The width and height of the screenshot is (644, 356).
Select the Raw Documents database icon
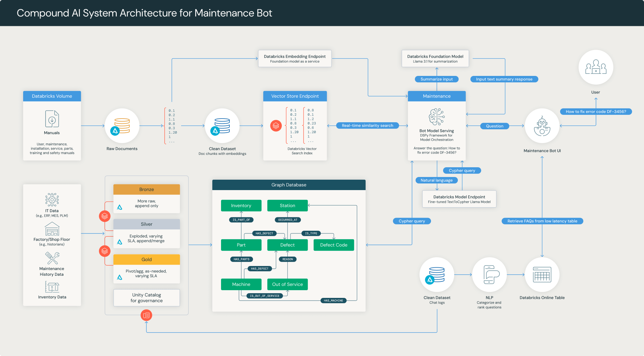[122, 126]
